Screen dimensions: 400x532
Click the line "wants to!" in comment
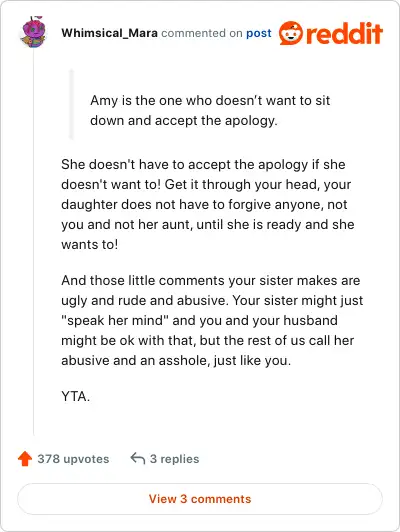click(x=90, y=244)
